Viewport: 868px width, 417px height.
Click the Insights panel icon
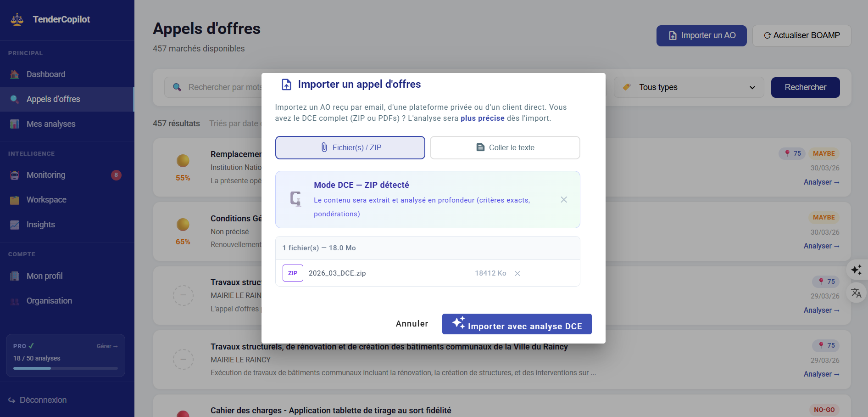14,224
